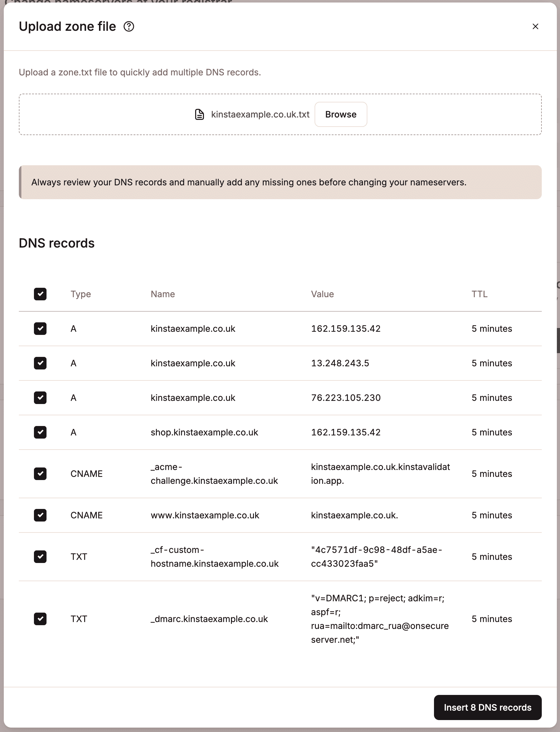Select the kinstaexample.co.uk.txt filename

click(260, 114)
